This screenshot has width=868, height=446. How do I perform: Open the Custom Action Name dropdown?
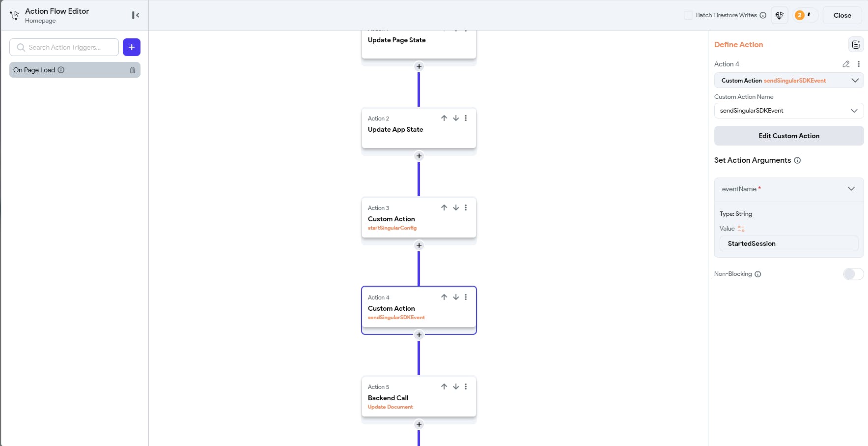tap(788, 111)
